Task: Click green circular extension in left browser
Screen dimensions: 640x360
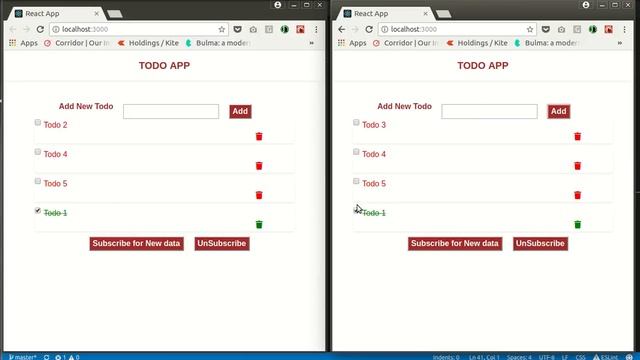Action: click(284, 29)
